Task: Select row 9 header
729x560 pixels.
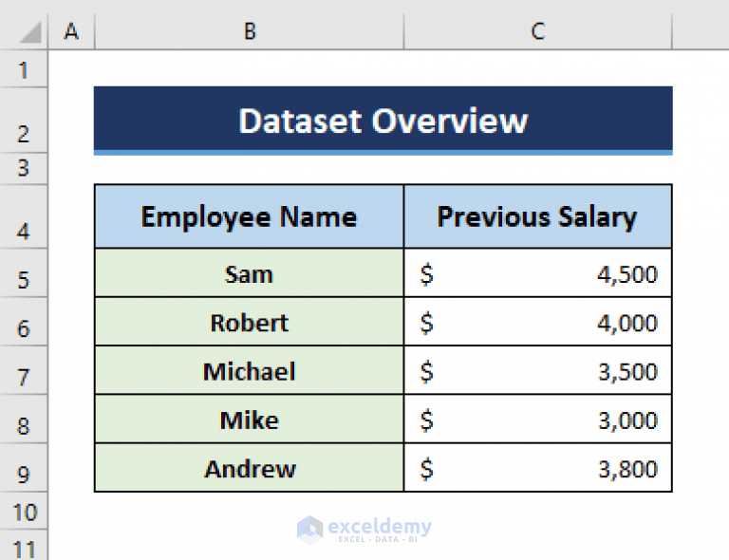Action: (x=24, y=468)
